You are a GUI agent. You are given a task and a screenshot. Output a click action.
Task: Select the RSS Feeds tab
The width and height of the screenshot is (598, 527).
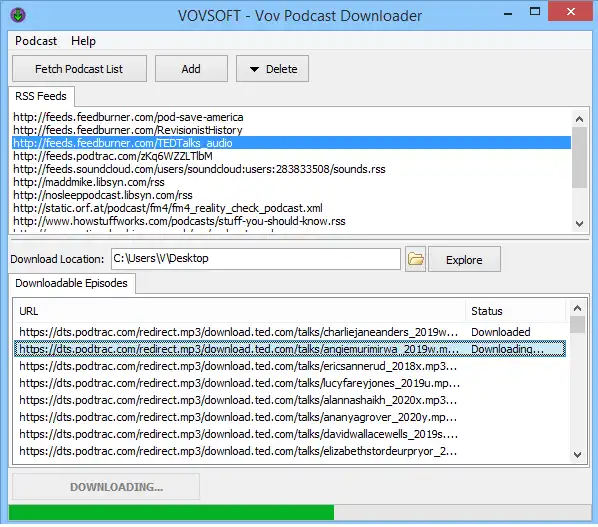pos(41,96)
